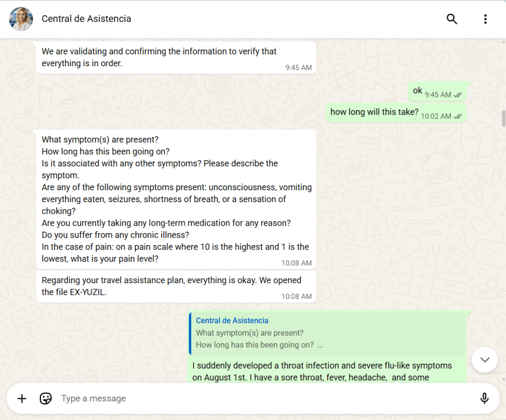The height and width of the screenshot is (420, 506).
Task: Click the EX-YUZIL file message bubble
Action: (176, 287)
